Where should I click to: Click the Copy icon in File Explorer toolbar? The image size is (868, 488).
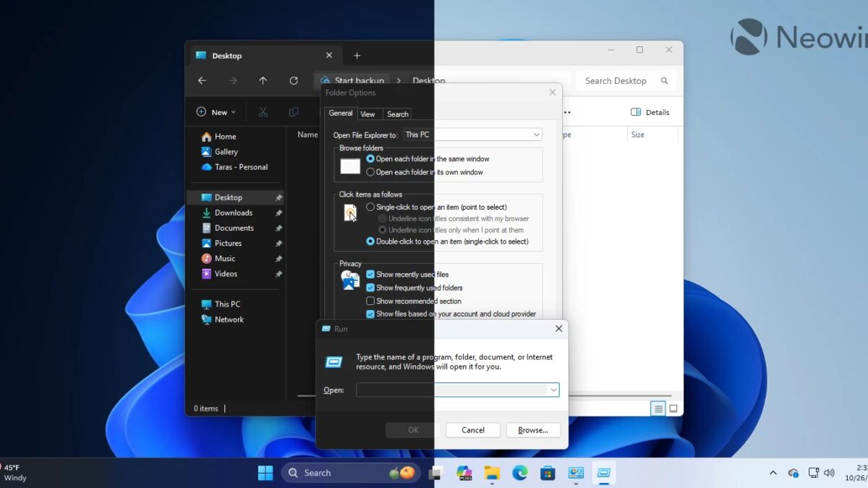point(294,112)
